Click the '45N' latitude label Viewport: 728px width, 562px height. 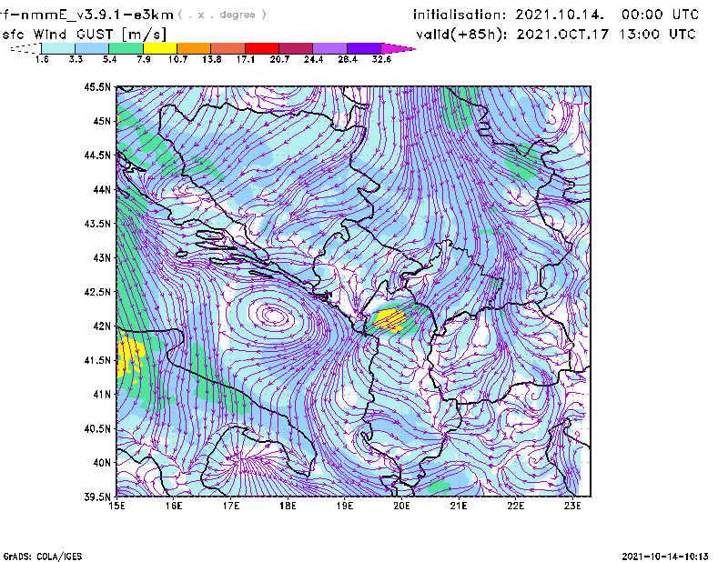tap(102, 121)
